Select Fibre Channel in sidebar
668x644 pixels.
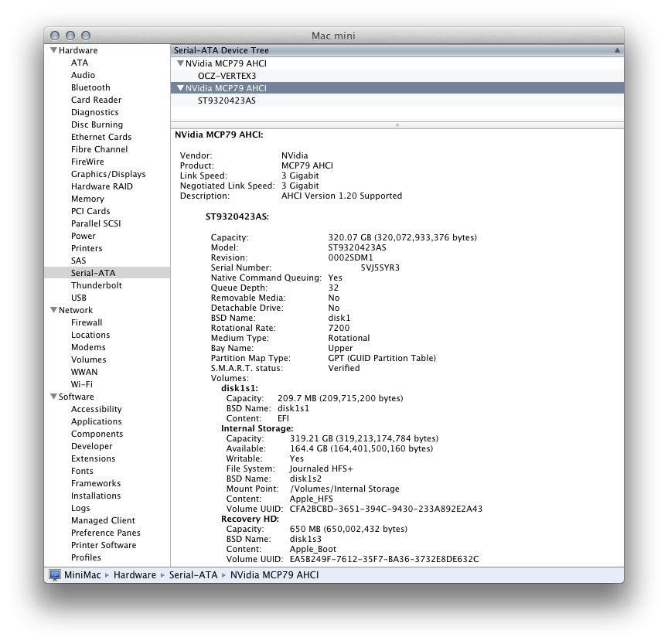point(99,149)
